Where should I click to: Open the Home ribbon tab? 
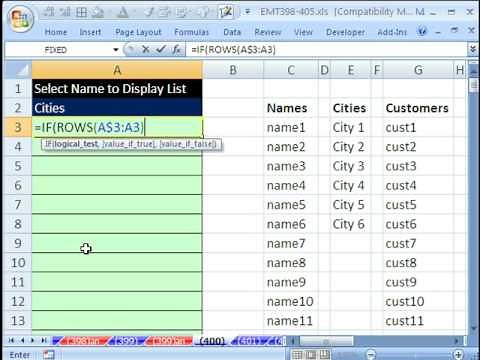tap(56, 32)
